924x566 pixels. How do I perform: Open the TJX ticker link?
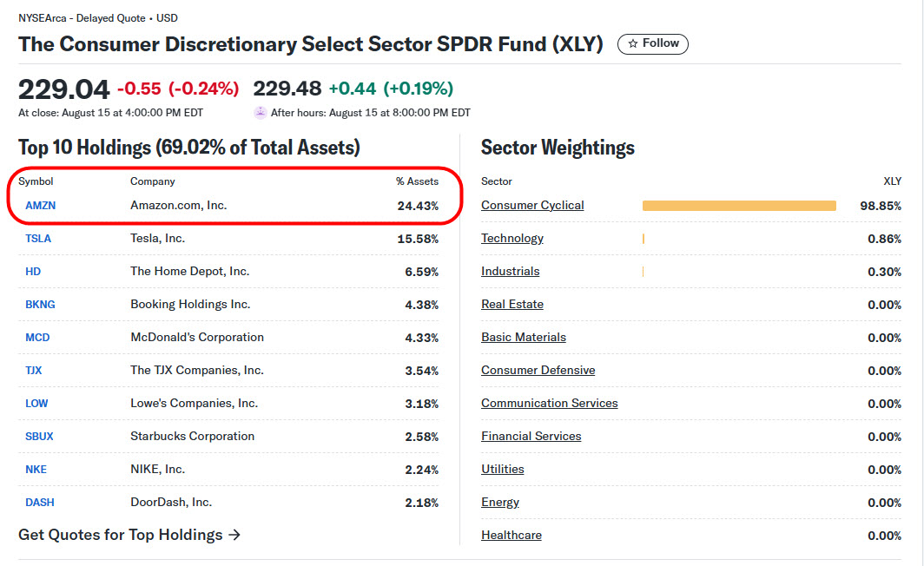(34, 371)
